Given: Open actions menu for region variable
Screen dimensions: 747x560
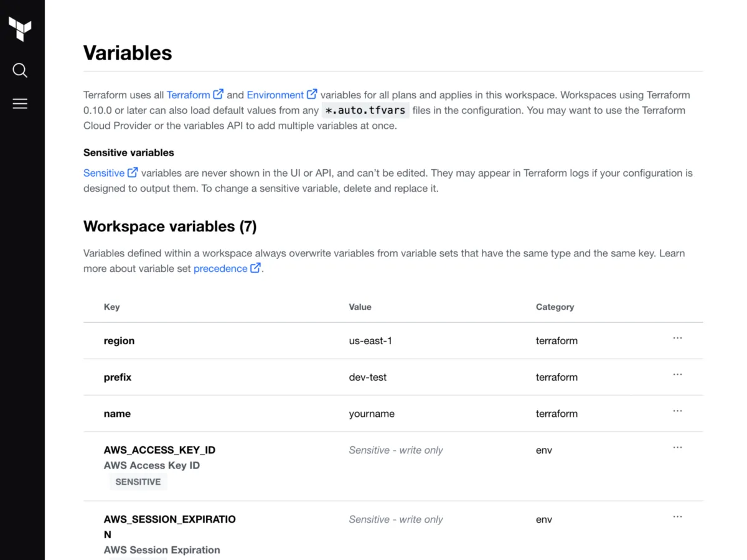Looking at the screenshot, I should (677, 338).
